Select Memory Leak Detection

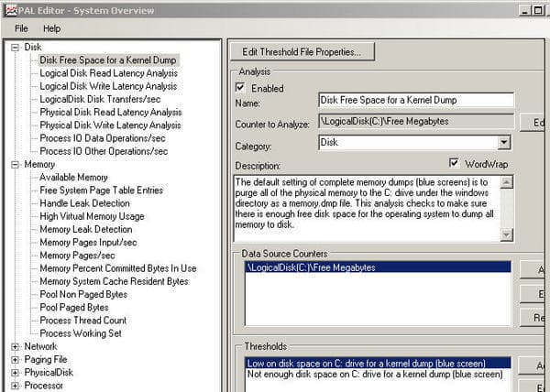pyautogui.click(x=86, y=230)
